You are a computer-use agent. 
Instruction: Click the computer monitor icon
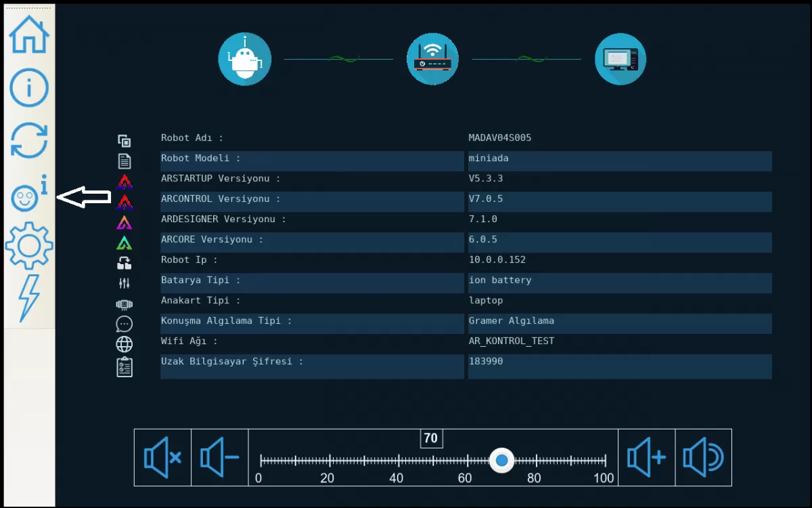coord(620,59)
